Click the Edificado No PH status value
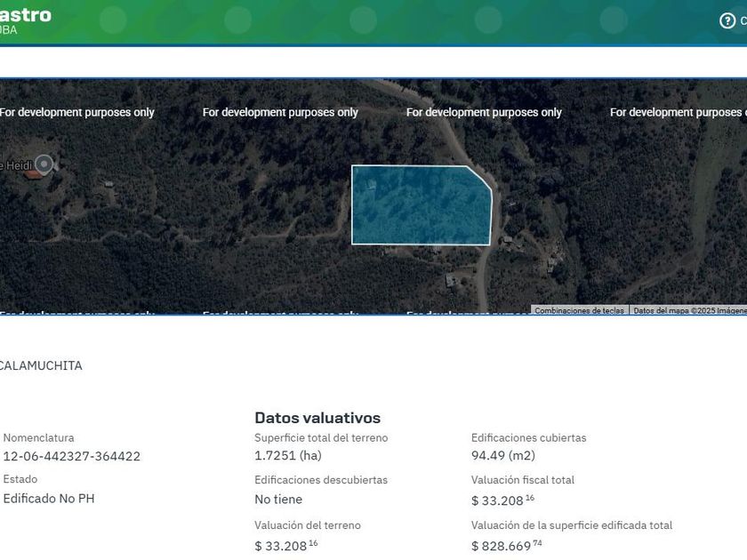This screenshot has height=560, width=747. pos(48,499)
